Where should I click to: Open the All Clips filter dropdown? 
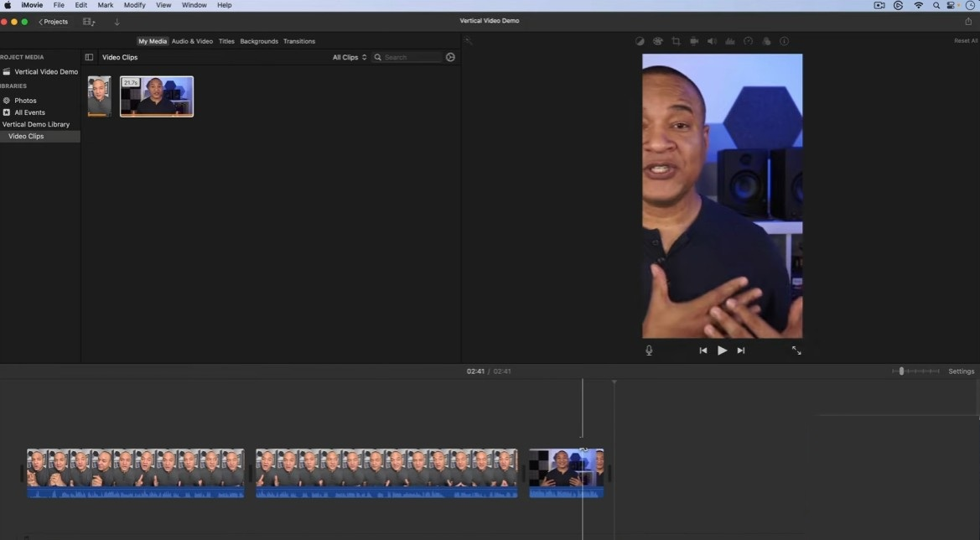(350, 58)
